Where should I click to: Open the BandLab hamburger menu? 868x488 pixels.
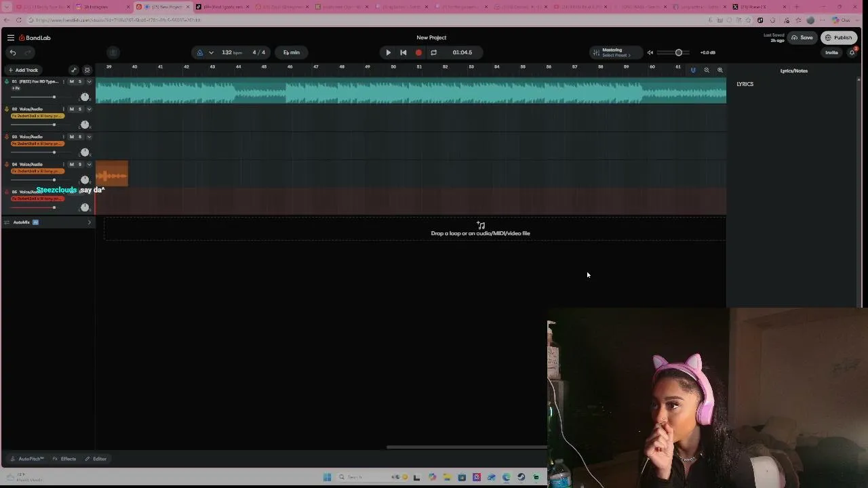click(11, 38)
